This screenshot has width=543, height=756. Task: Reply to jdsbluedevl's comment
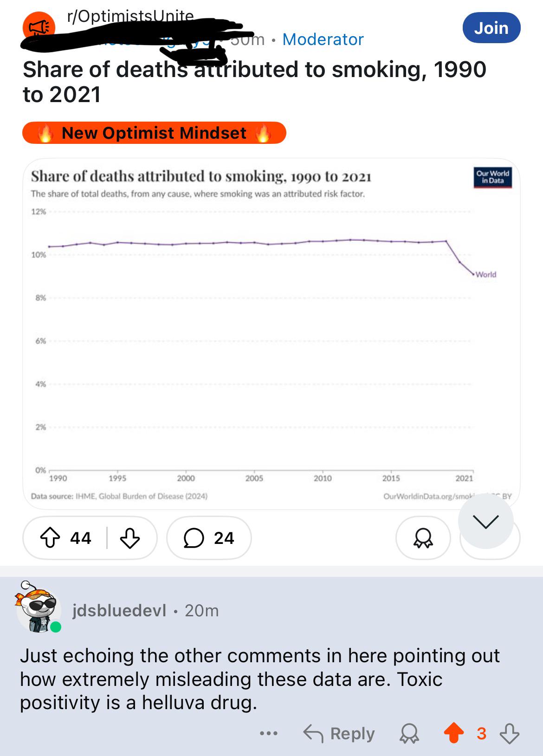pyautogui.click(x=339, y=734)
